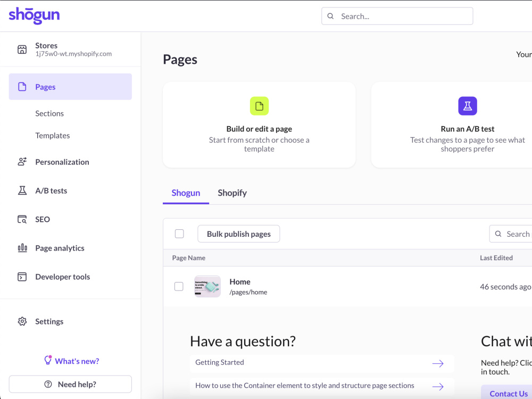
Task: Tick the select-all pages checkbox
Action: tap(179, 234)
